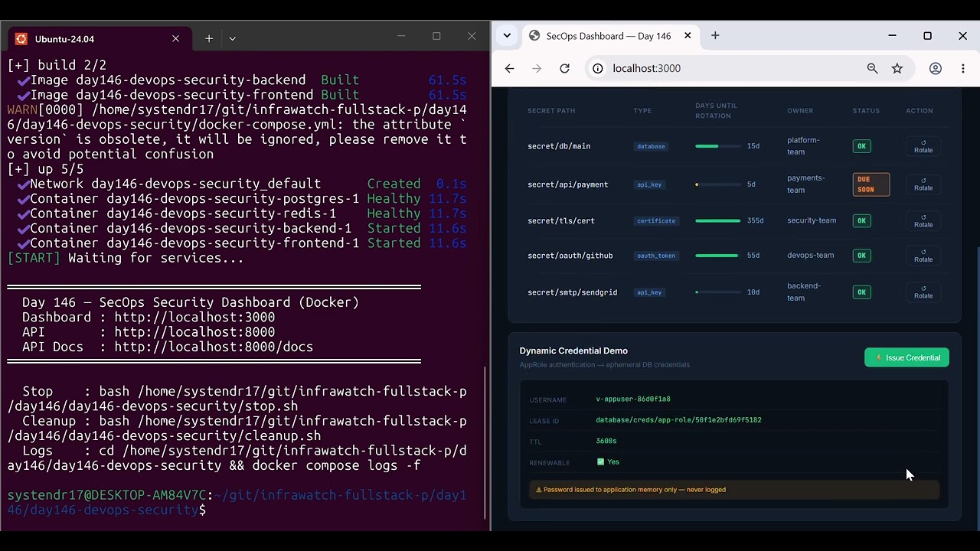Open the browser three-dot menu

point(962,68)
